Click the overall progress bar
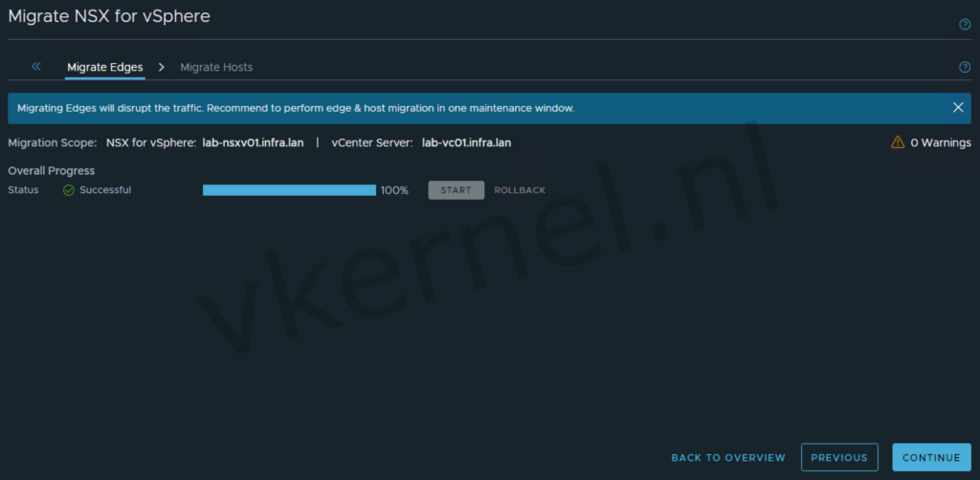The height and width of the screenshot is (480, 980). 289,190
